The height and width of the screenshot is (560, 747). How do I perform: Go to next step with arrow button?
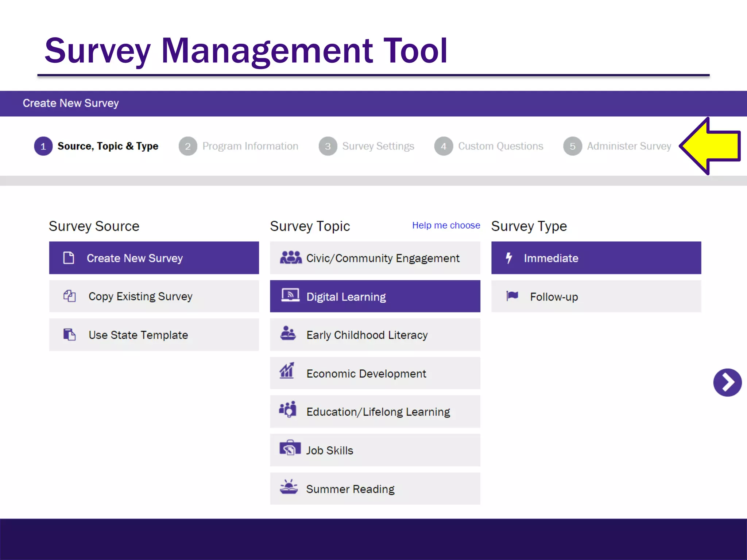[727, 382]
